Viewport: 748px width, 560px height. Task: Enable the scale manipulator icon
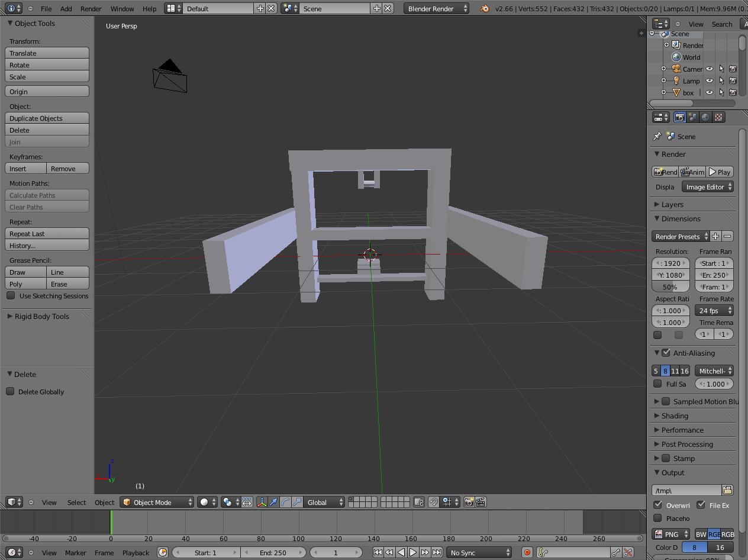point(297,502)
